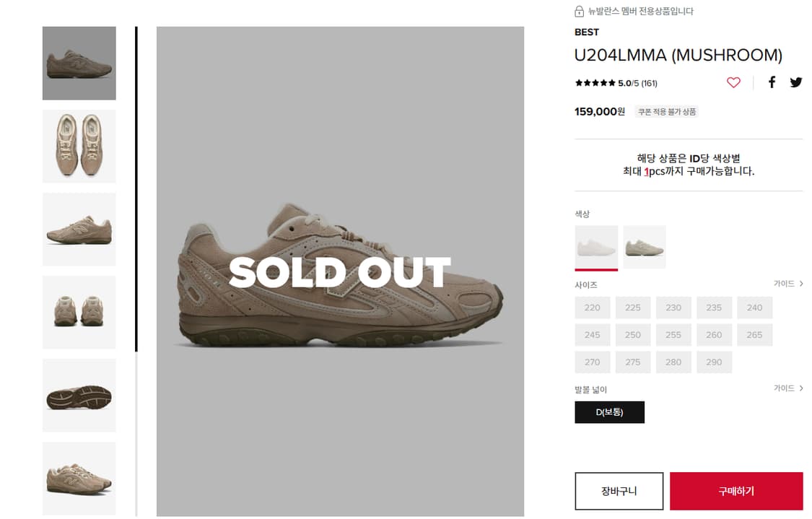This screenshot has height=519, width=812.
Task: Expand the 발볼 넓이 guide
Action: tap(788, 388)
